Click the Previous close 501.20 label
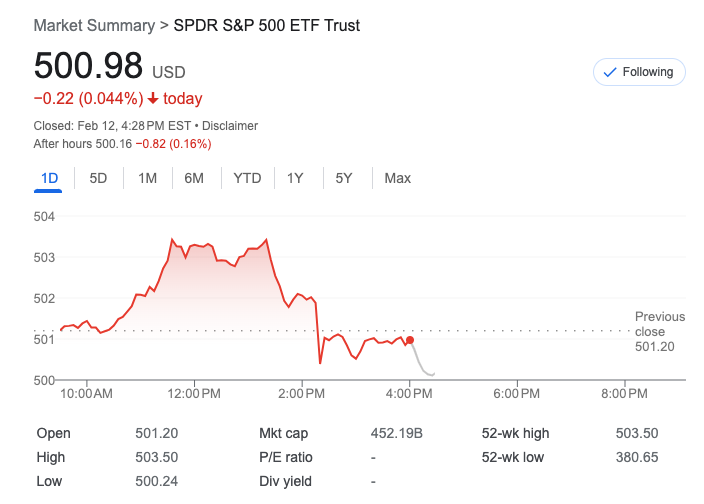 pyautogui.click(x=659, y=331)
